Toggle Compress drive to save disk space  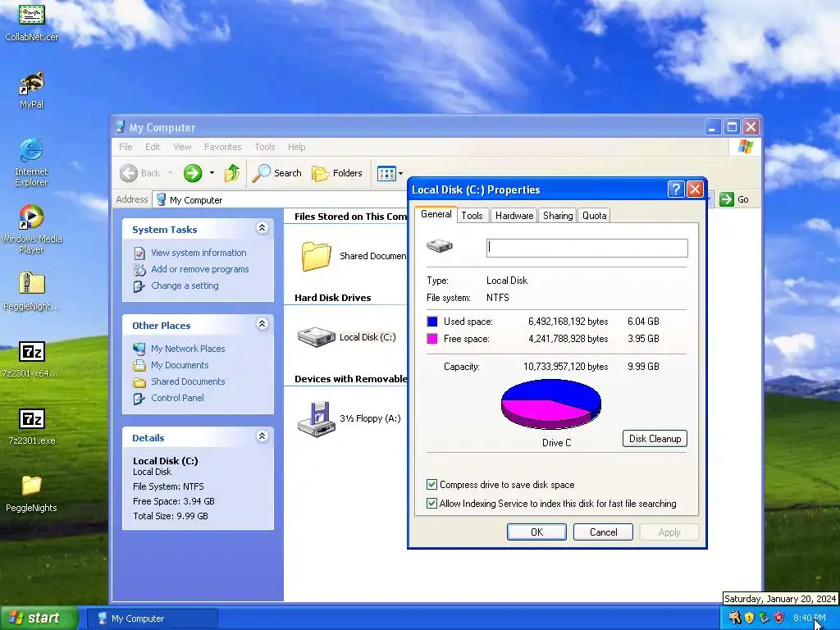pos(431,484)
